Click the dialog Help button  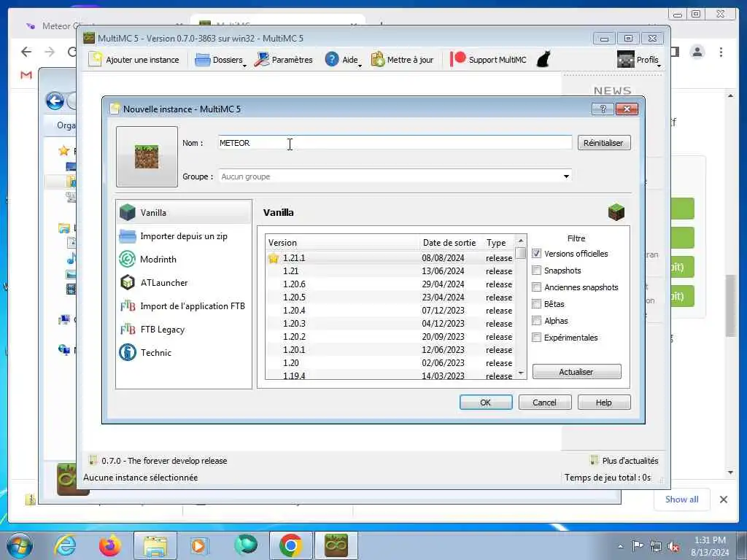pos(603,402)
